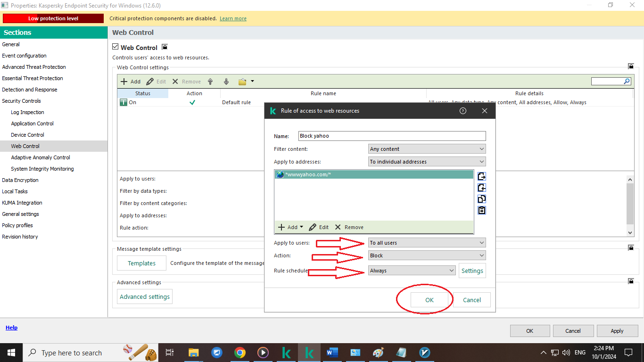The height and width of the screenshot is (362, 644).
Task: Click the import addresses icon in rule dialog
Action: tap(481, 188)
